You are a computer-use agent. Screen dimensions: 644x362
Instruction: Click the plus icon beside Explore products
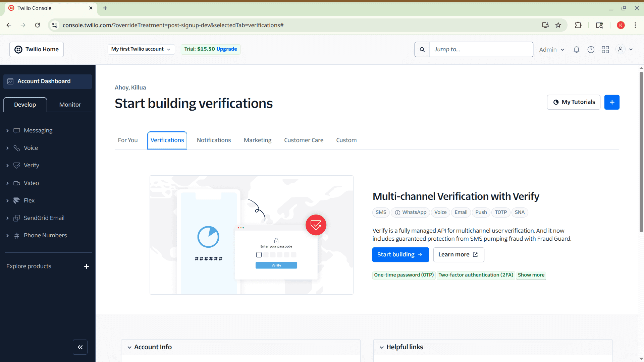pyautogui.click(x=86, y=266)
